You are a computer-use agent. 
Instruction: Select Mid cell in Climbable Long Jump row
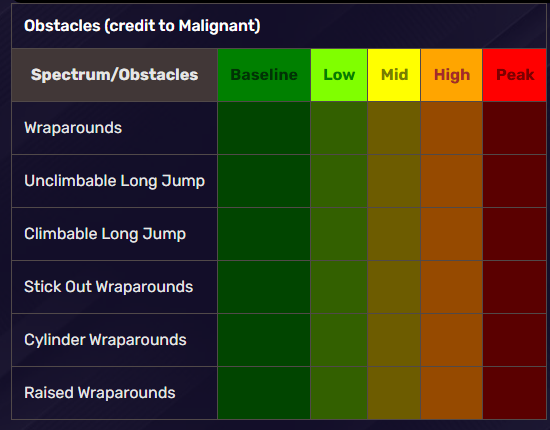coord(394,234)
